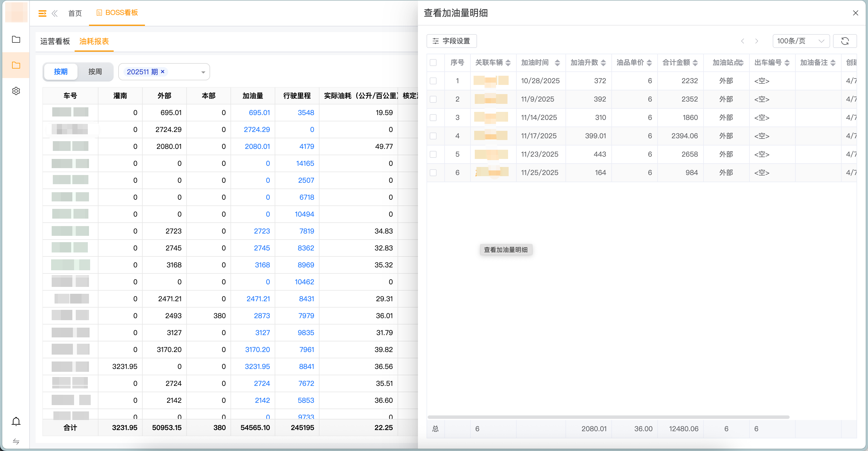Select the checkbox for the 11/23/2025 row
The width and height of the screenshot is (868, 451).
[434, 154]
